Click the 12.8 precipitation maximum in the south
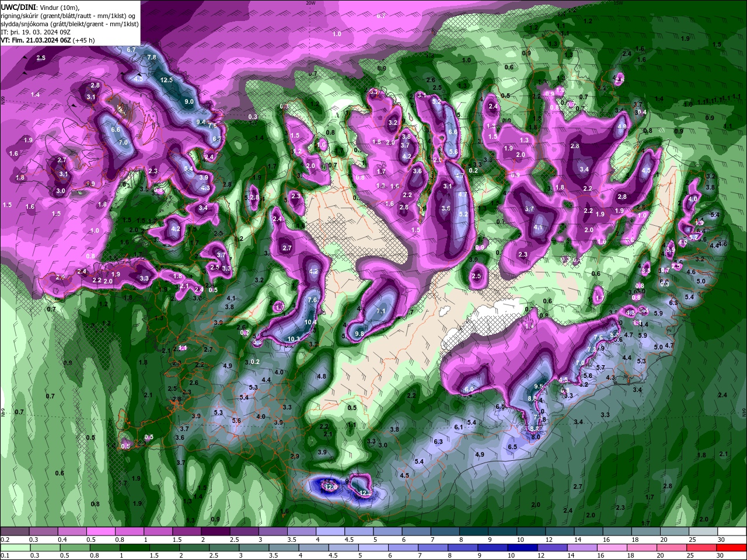 [331, 487]
